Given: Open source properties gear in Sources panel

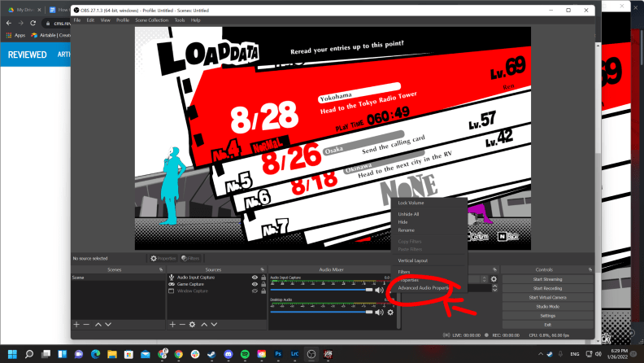Looking at the screenshot, I should (192, 325).
